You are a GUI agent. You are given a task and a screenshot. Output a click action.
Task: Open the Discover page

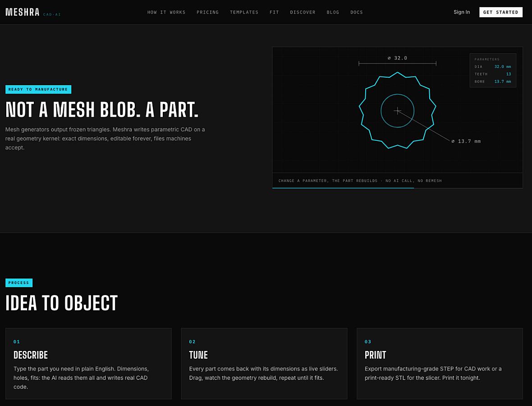point(303,12)
